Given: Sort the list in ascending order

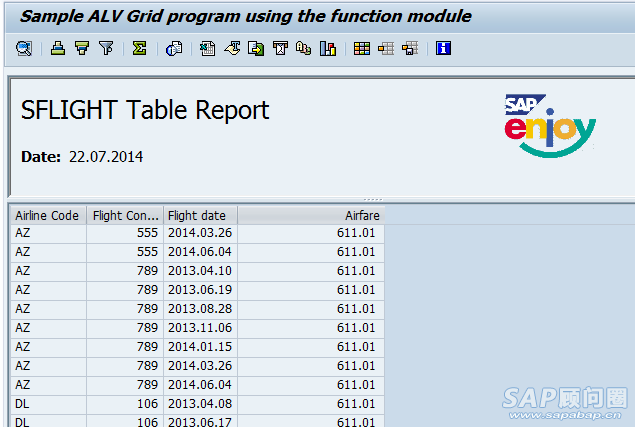Looking at the screenshot, I should point(58,48).
